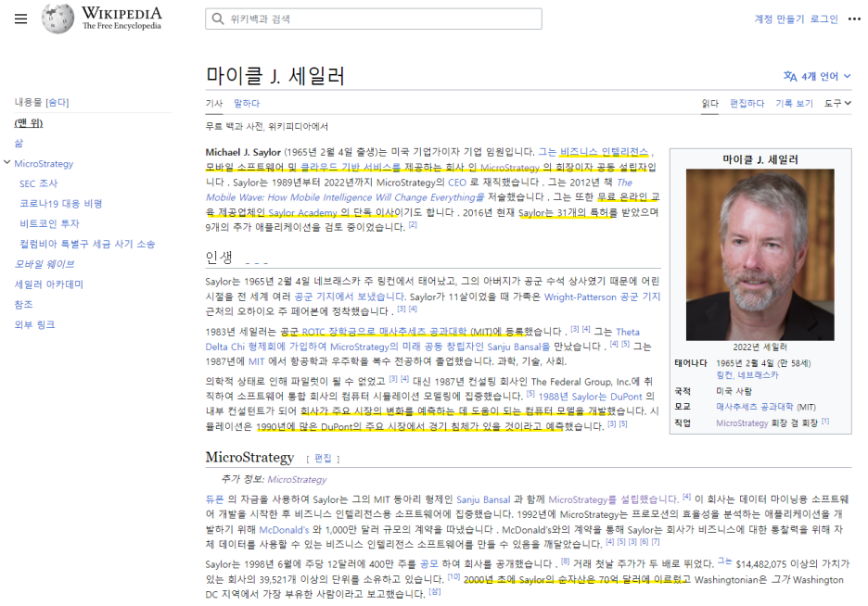Open the 기록 보기 history tab
Screen dimensions: 868x606
pos(794,103)
